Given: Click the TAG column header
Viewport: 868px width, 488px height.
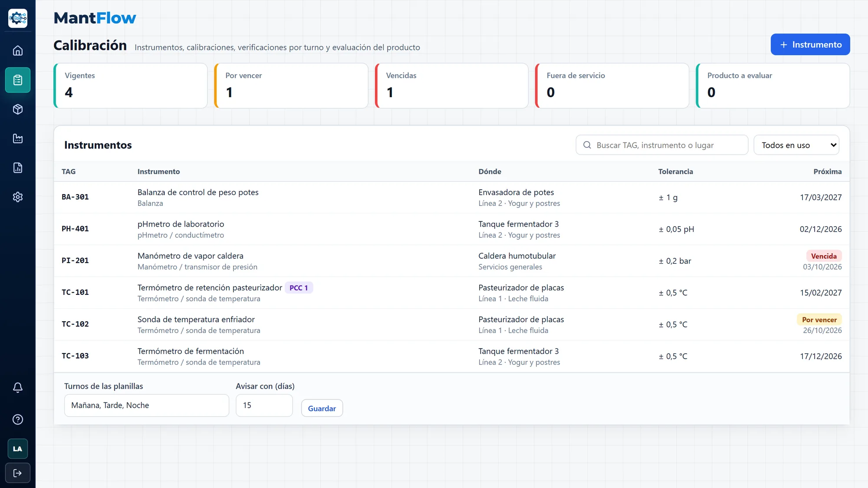Looking at the screenshot, I should tap(69, 171).
